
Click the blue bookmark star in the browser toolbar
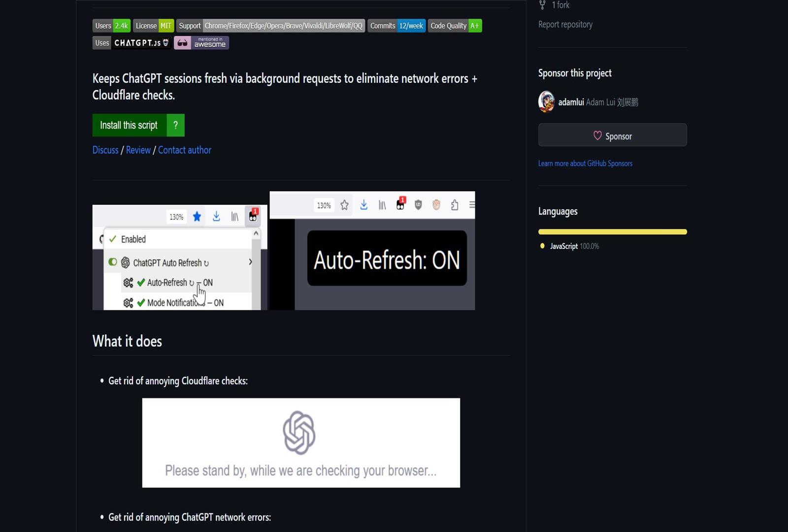[x=197, y=216]
